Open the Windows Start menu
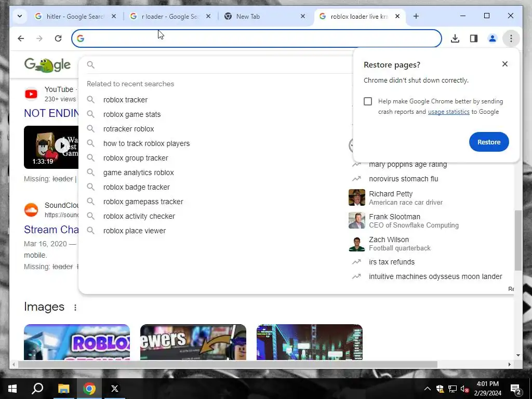Screen dimensions: 532x399 (12, 389)
